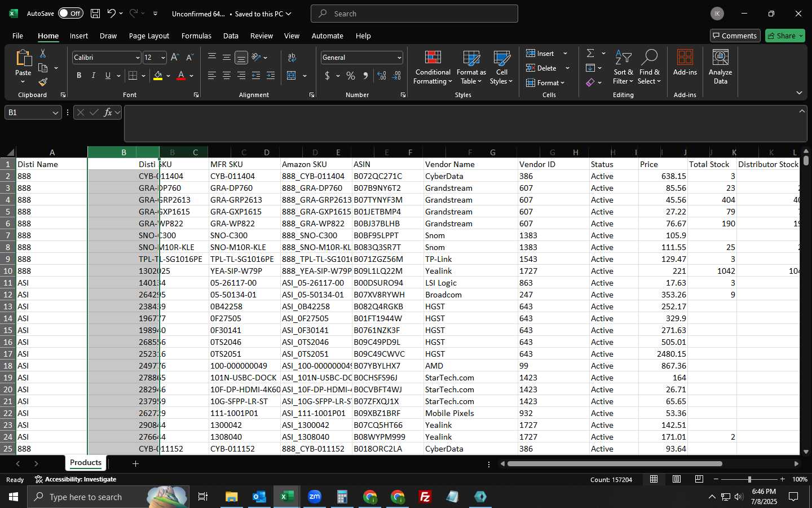Click the Increase Decimal icon
812x508 pixels.
(x=382, y=76)
